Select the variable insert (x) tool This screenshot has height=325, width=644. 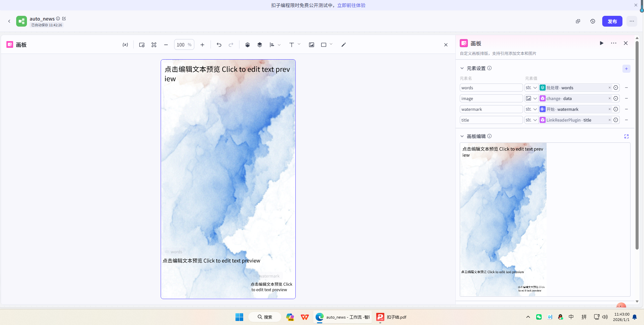(125, 44)
